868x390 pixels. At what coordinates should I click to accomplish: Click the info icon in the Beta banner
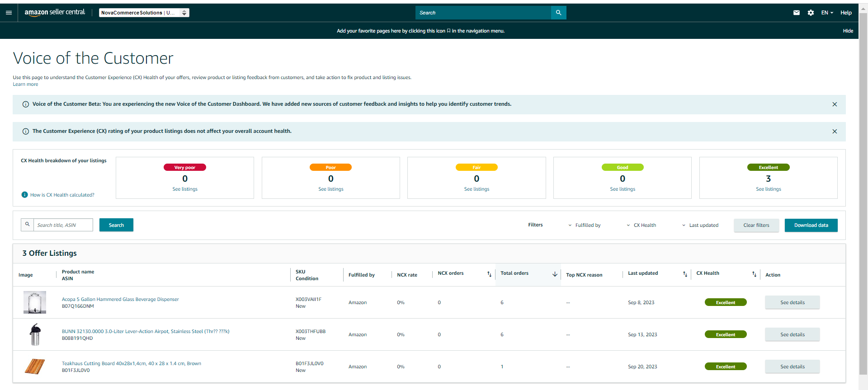[x=26, y=104]
